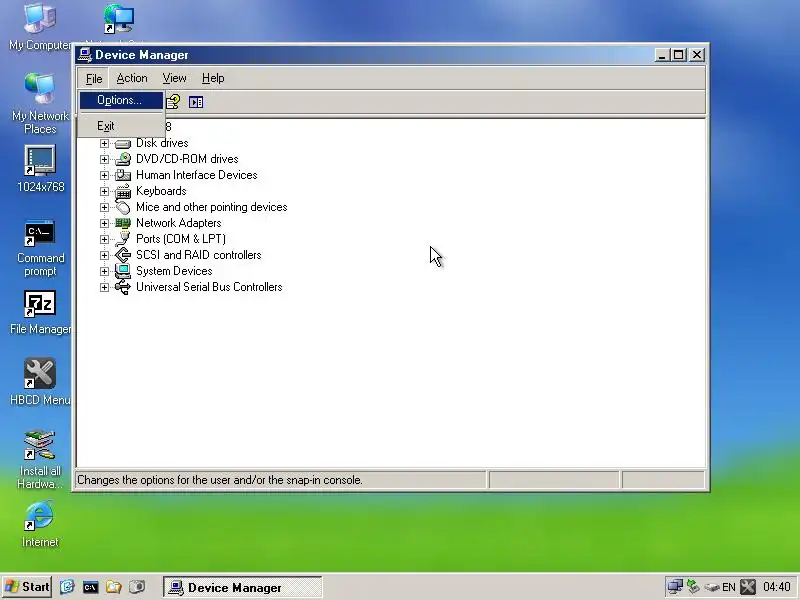Click the network computers tray icon
This screenshot has height=600, width=800.
click(x=675, y=587)
